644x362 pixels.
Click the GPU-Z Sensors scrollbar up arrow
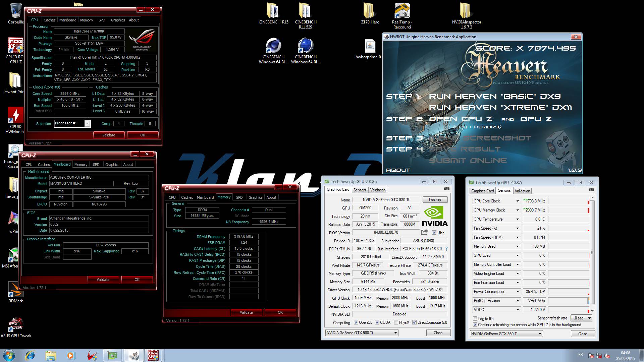coord(592,198)
